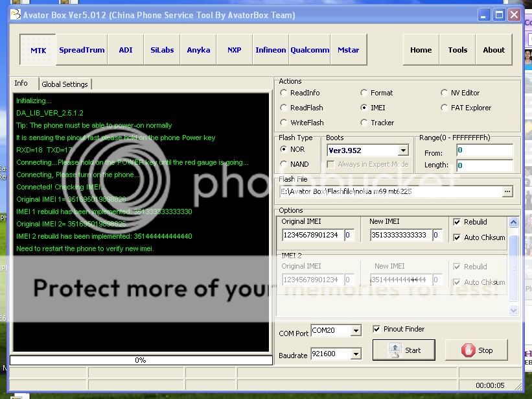Choose the Qualcomm platform button
Image resolution: width=532 pixels, height=399 pixels.
(309, 50)
